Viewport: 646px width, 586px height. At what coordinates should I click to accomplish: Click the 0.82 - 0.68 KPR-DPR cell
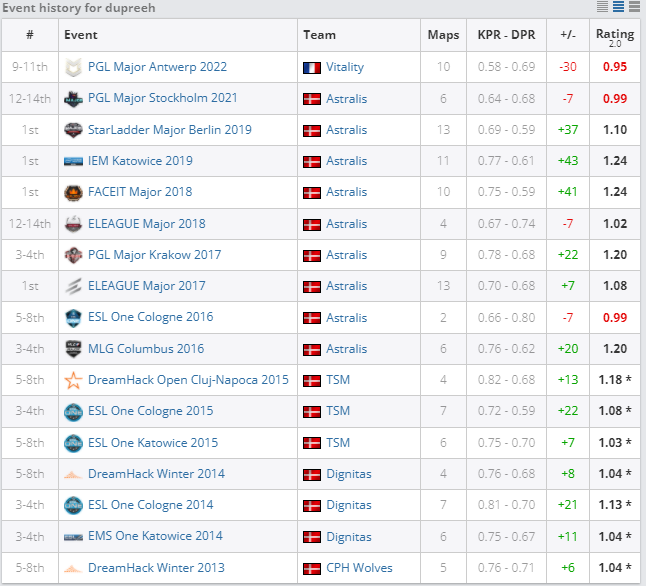tap(506, 380)
